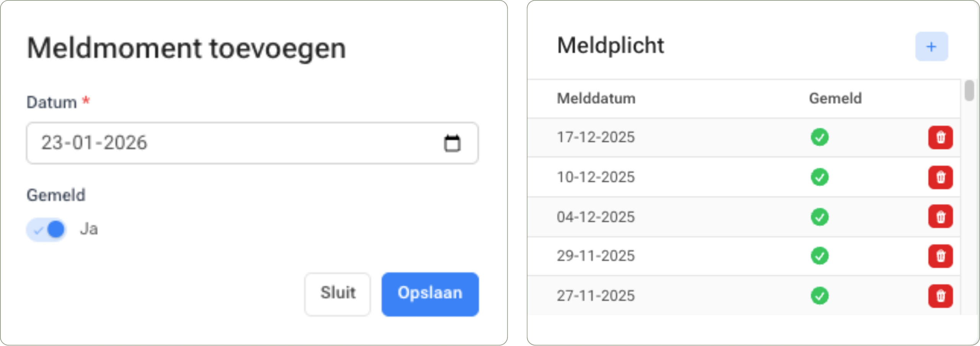The width and height of the screenshot is (980, 346).
Task: Delete the 27-11-2025 entry with trash icon
Action: tap(941, 295)
